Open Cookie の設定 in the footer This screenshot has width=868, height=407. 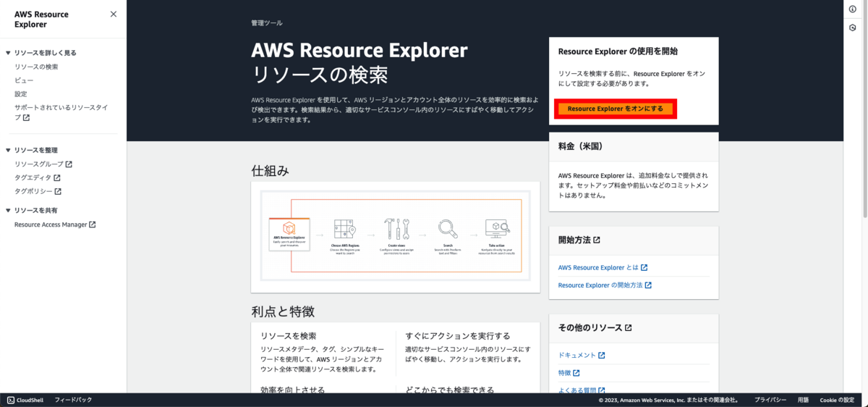pyautogui.click(x=837, y=400)
